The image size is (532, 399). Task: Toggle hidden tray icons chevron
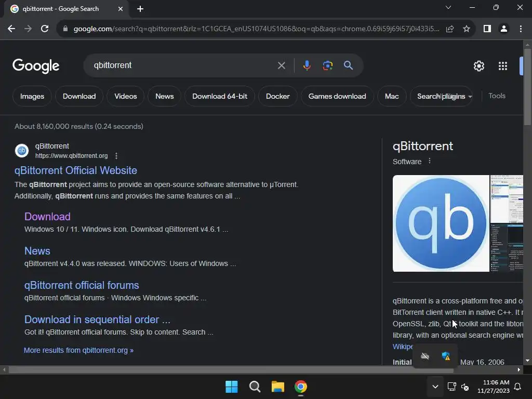coord(435,387)
